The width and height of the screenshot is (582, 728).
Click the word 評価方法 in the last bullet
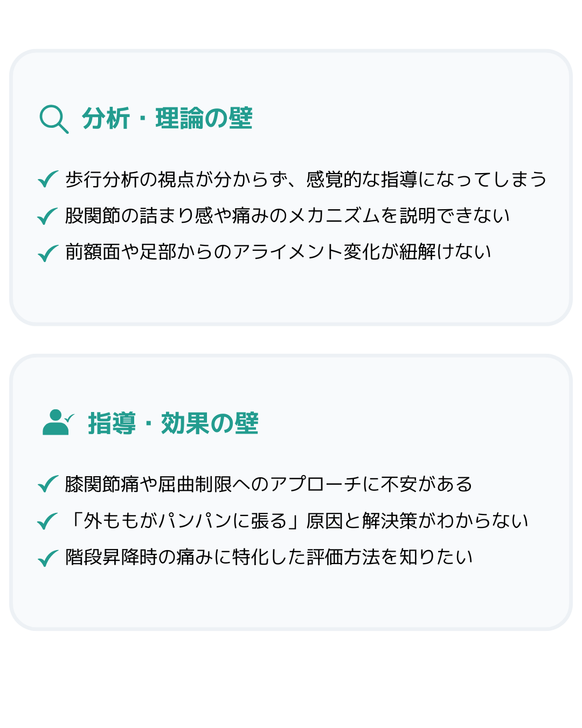(343, 557)
